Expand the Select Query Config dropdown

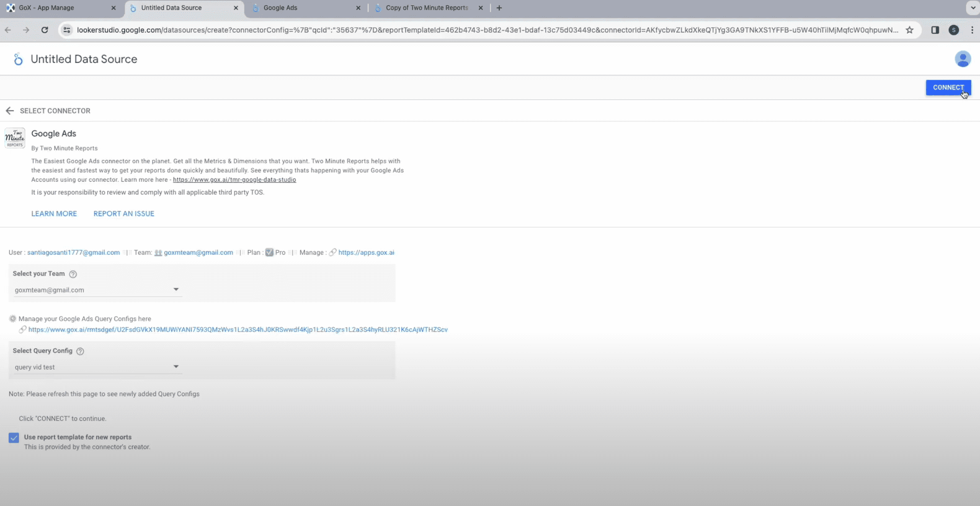pos(97,367)
